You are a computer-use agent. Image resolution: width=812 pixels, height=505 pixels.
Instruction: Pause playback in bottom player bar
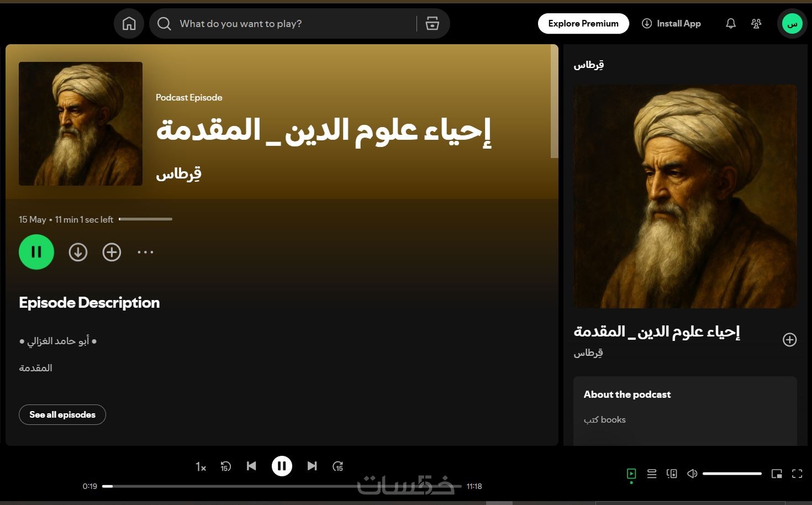(282, 466)
